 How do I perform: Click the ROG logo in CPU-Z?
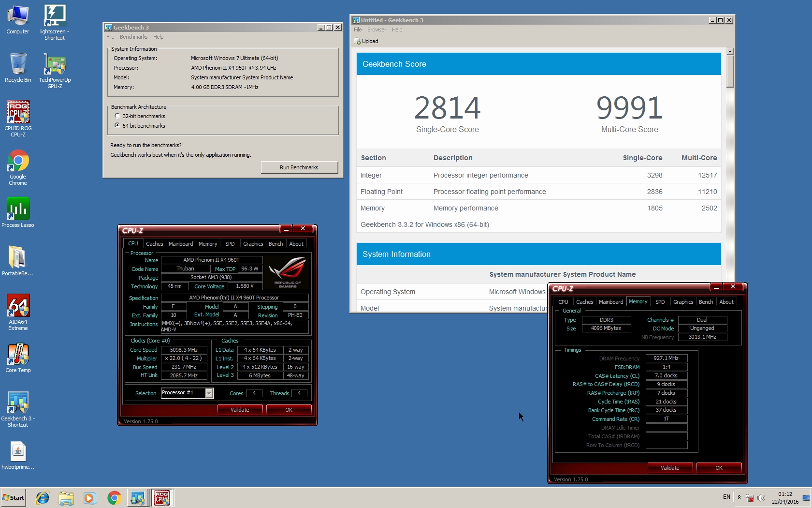click(x=288, y=272)
